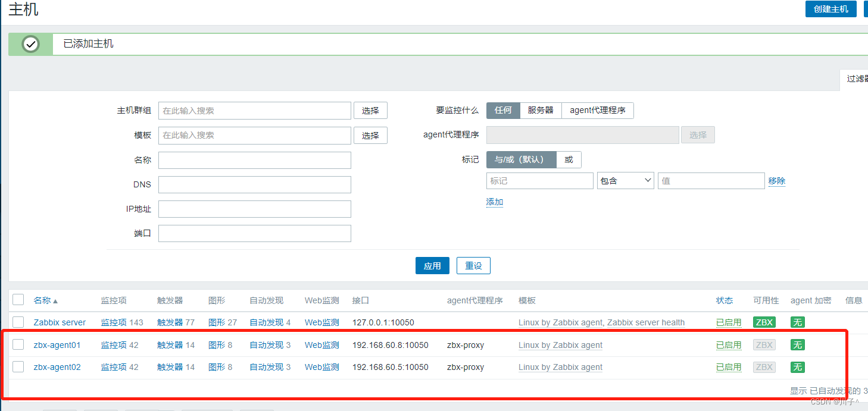This screenshot has height=411, width=868.
Task: Focus the 端口 filter field
Action: click(x=255, y=233)
